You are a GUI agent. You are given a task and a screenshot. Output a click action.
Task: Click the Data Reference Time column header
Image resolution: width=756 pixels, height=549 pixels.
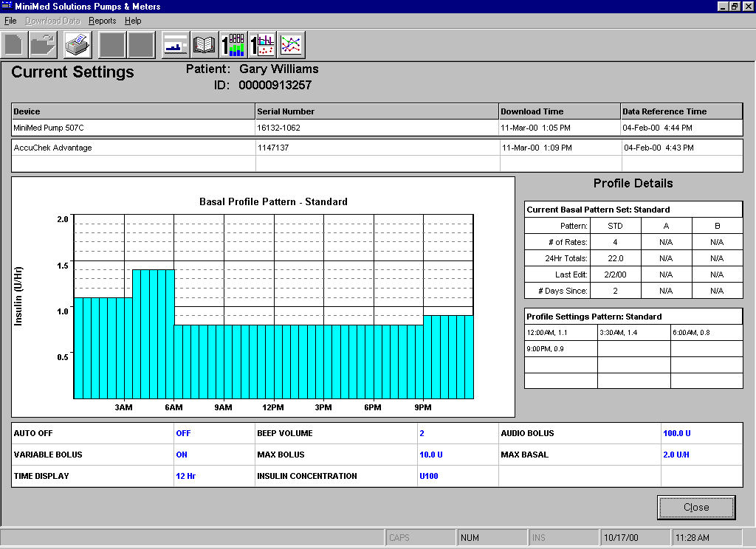pyautogui.click(x=681, y=111)
